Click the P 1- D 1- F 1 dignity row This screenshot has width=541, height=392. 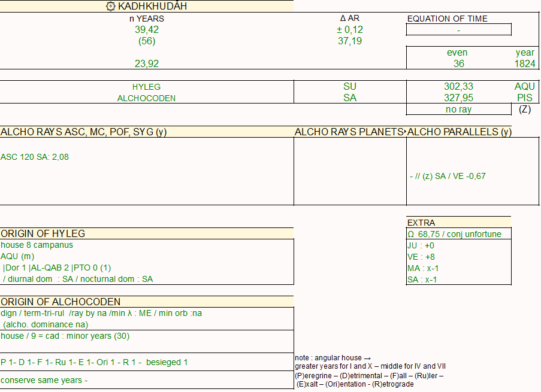94,362
